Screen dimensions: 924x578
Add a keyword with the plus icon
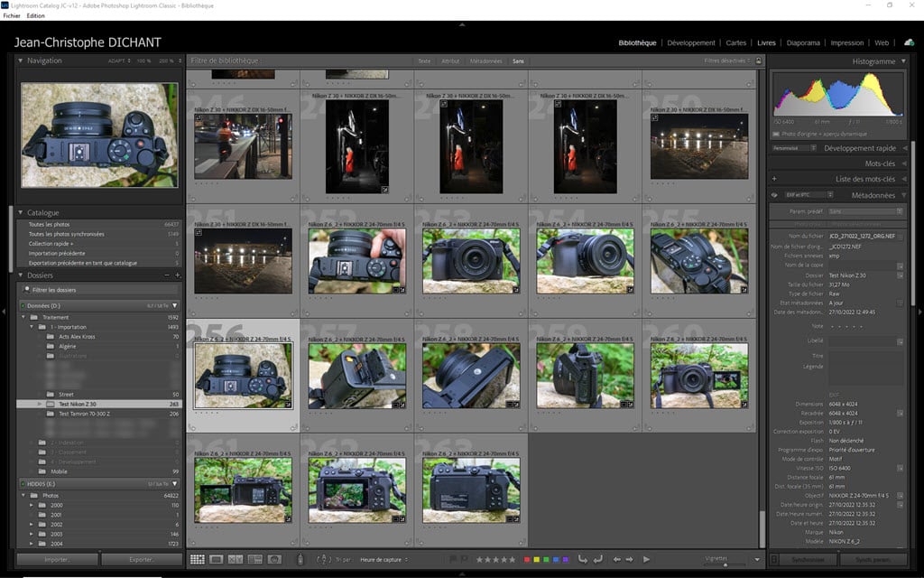tap(774, 179)
